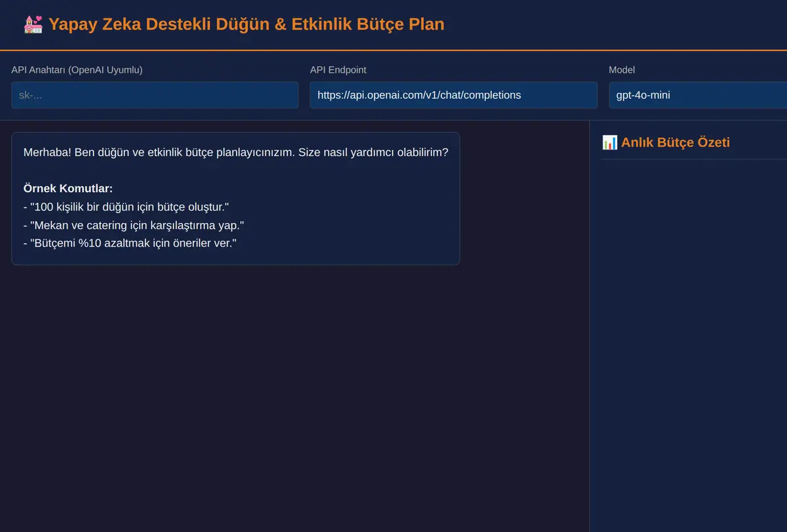Click the 'Anlık Bütçe Özeti' heading
Image resolution: width=787 pixels, height=532 pixels.
pyautogui.click(x=676, y=142)
